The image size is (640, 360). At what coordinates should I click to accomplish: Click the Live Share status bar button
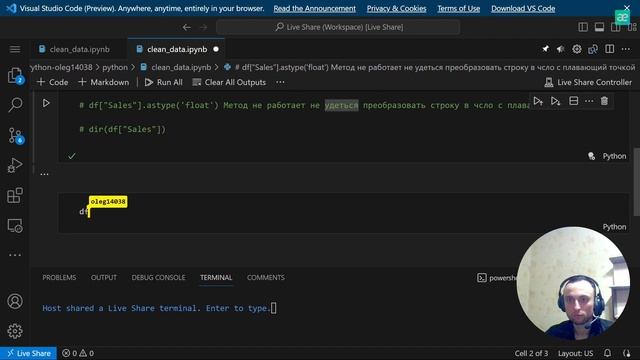[x=29, y=353]
